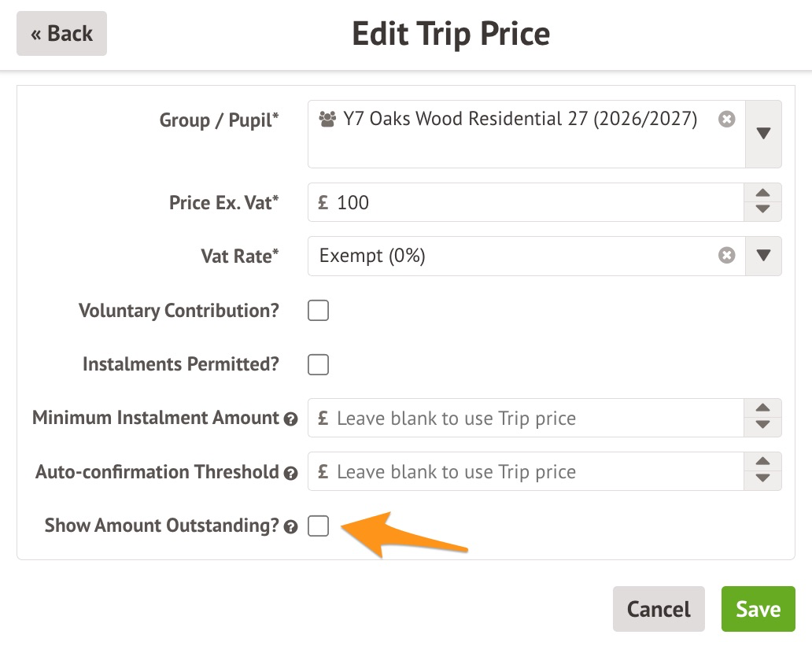The image size is (812, 653).
Task: Tick the Voluntary Contribution checkbox
Action: (318, 311)
